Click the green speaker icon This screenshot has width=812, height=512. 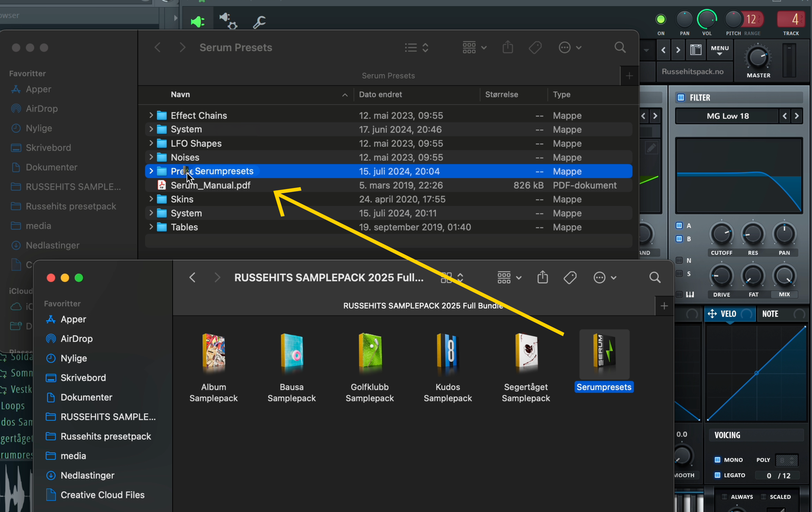197,22
